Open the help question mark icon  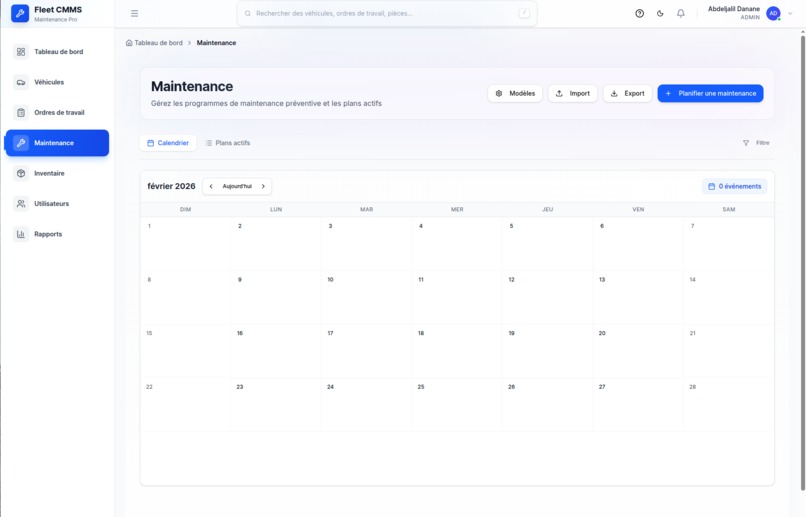point(639,13)
